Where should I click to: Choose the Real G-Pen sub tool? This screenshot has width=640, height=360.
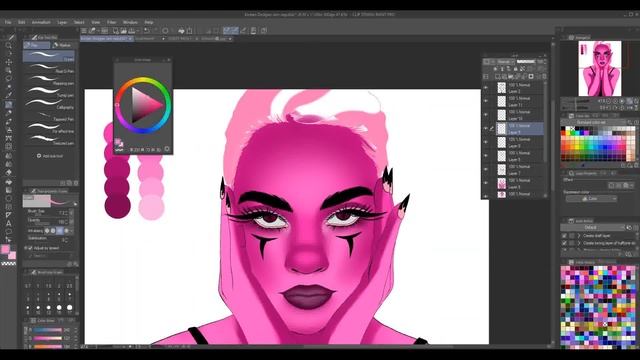tap(49, 68)
